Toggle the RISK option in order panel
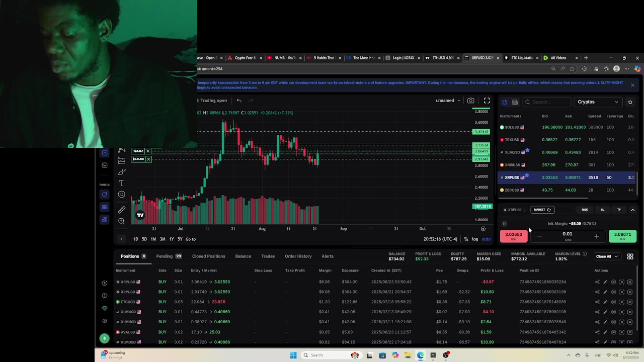The width and height of the screenshot is (644, 362). pos(585,210)
